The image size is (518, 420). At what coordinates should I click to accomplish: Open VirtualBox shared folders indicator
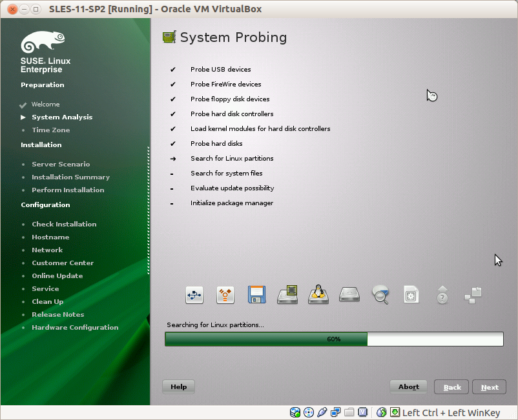tap(349, 412)
